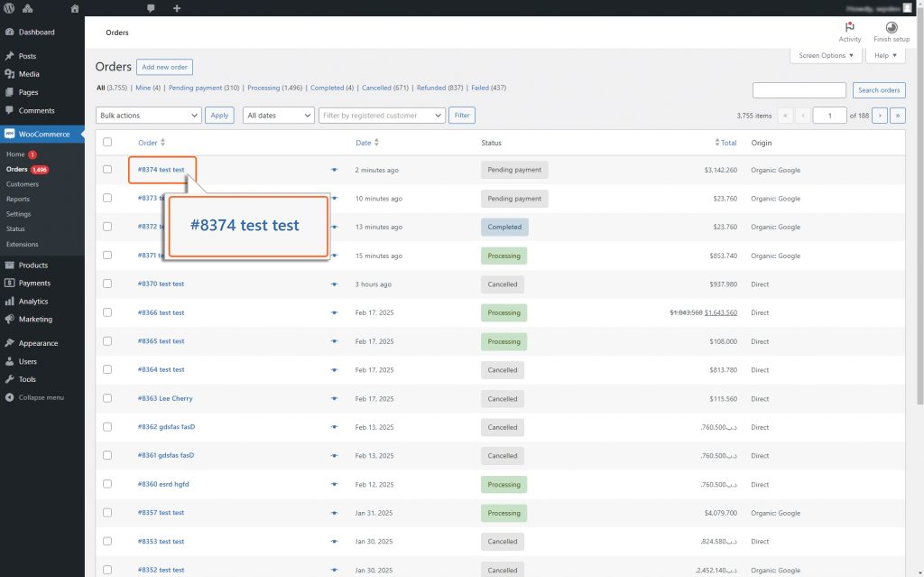The height and width of the screenshot is (577, 924).
Task: Preview order #8370 via eye icon
Action: pos(334,284)
